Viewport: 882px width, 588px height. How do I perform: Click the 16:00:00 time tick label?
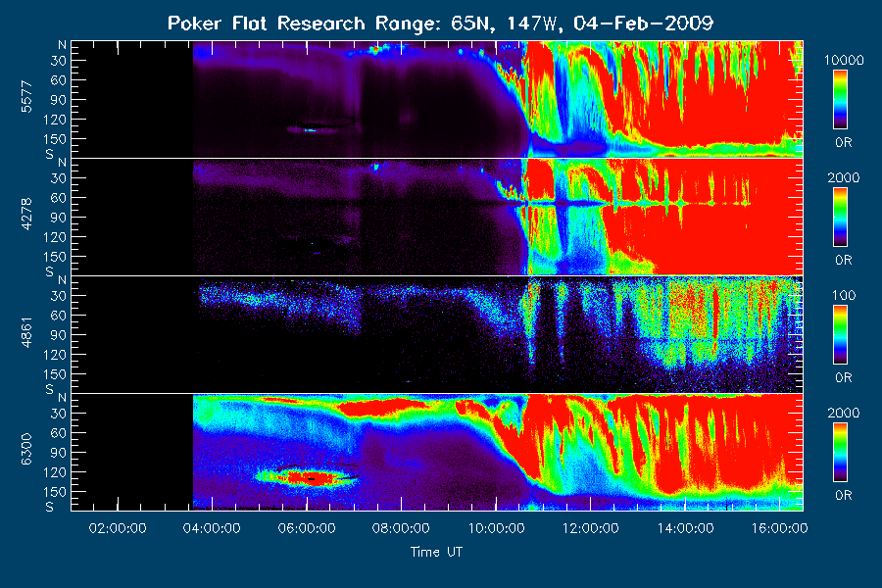(780, 528)
